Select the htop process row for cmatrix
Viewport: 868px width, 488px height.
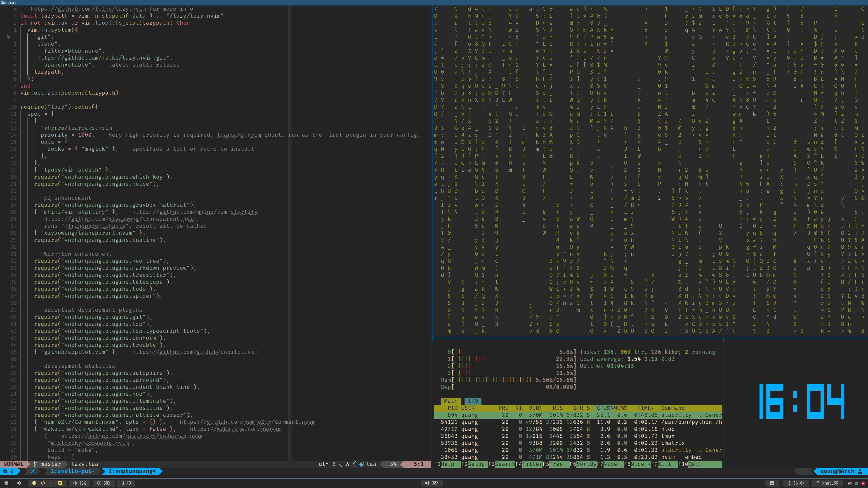coord(578,443)
